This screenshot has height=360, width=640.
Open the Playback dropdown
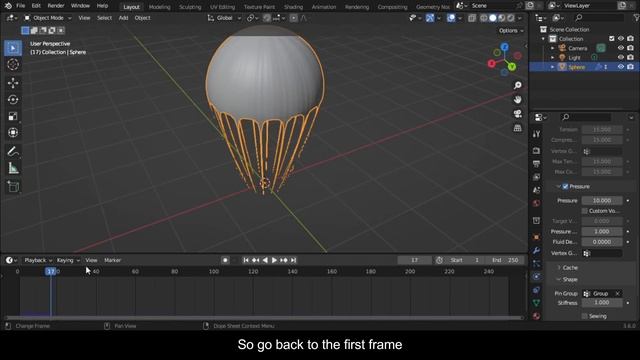click(38, 260)
